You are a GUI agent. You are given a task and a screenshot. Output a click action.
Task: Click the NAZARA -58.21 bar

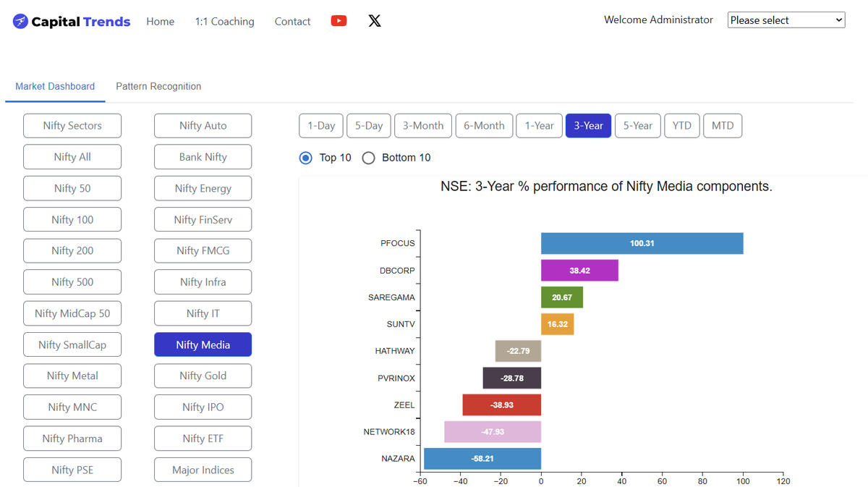click(x=482, y=459)
